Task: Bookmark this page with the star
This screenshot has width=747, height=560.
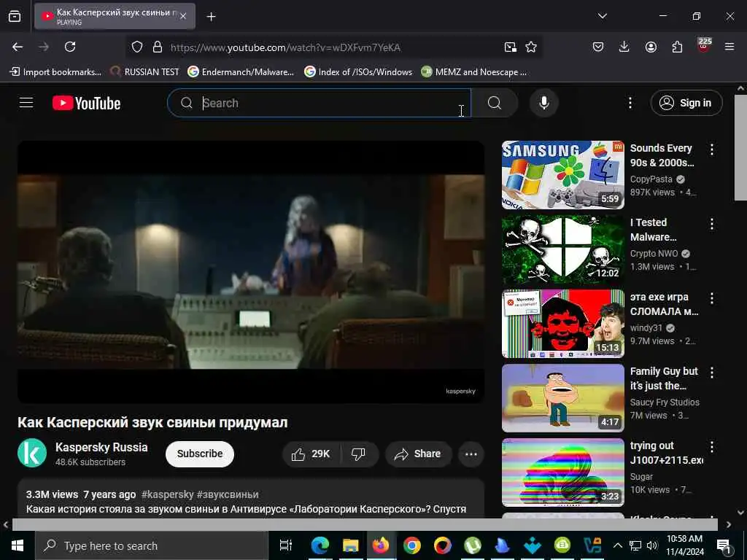Action: (531, 47)
